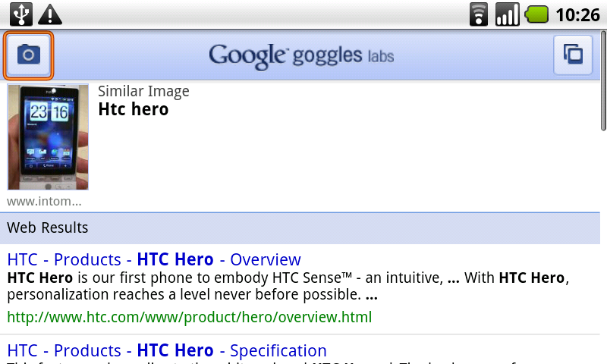This screenshot has width=607, height=364.
Task: Select the bold "Htc hero" result title
Action: tap(134, 109)
